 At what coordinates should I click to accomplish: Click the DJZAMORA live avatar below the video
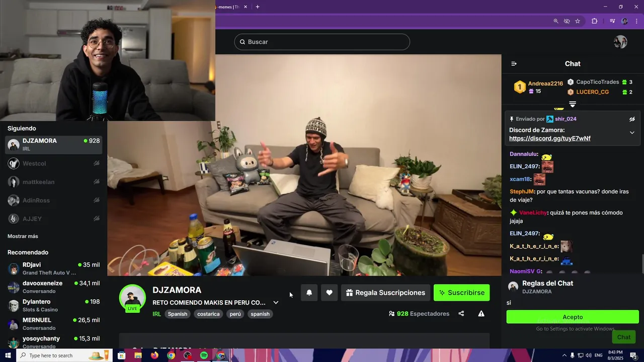(x=132, y=298)
